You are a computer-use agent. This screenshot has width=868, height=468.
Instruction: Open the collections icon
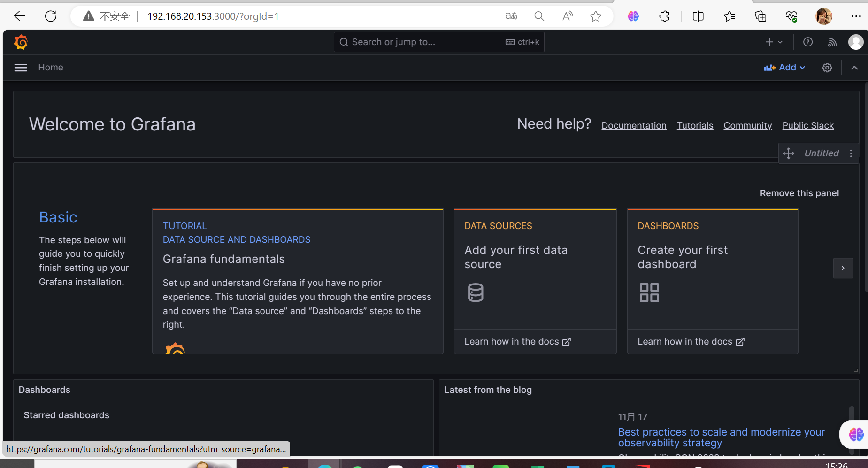[760, 16]
